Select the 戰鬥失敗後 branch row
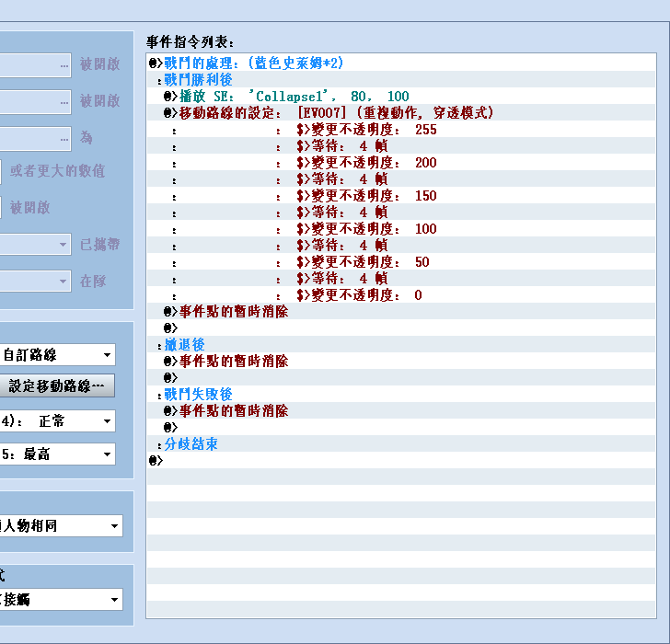The height and width of the screenshot is (644, 670). pyautogui.click(x=401, y=395)
